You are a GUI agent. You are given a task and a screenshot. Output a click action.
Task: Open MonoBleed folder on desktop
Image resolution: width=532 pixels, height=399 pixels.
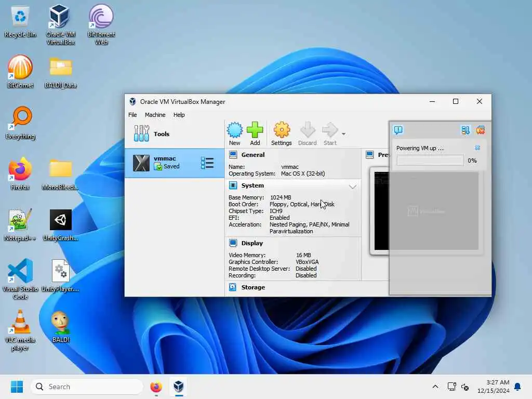tap(60, 175)
